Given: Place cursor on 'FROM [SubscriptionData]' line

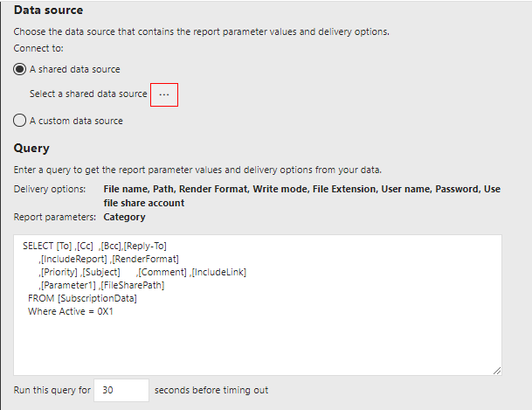Looking at the screenshot, I should coord(82,298).
